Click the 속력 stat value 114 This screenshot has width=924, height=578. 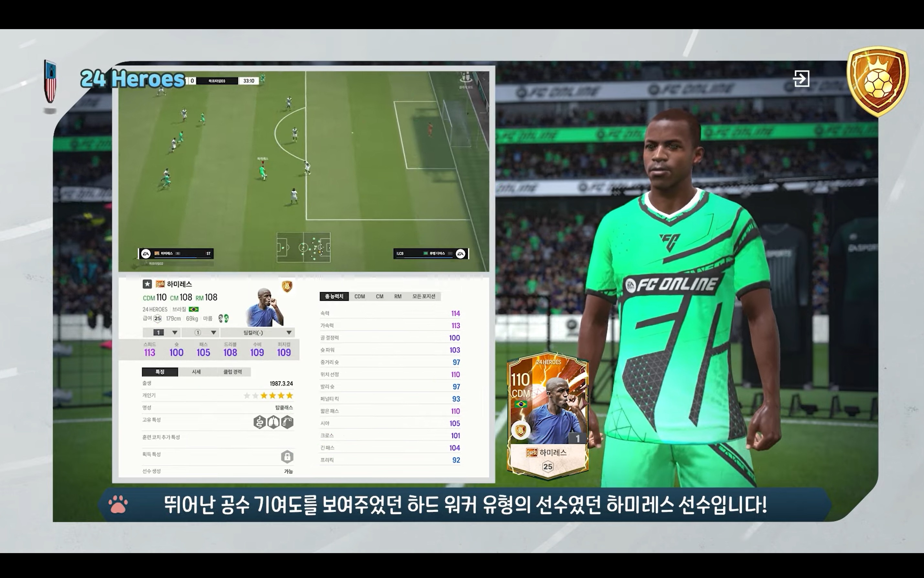(x=456, y=313)
